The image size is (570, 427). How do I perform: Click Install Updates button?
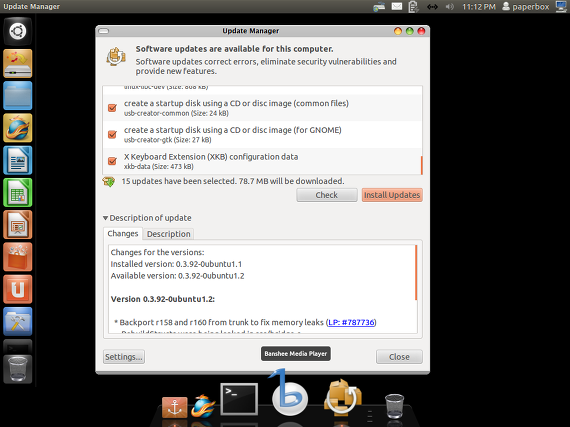392,195
